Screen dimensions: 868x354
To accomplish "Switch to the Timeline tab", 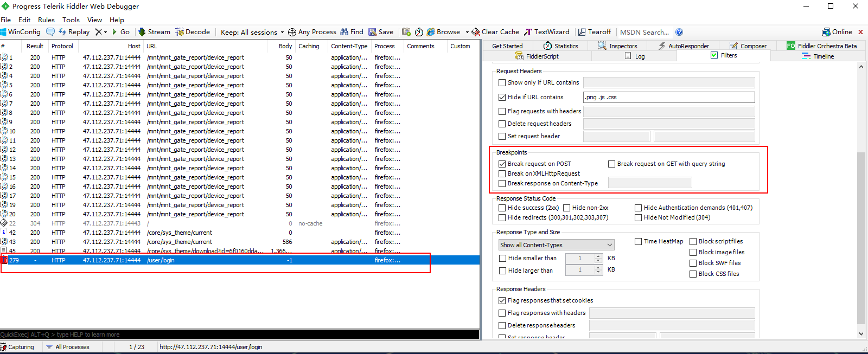I will pos(818,56).
